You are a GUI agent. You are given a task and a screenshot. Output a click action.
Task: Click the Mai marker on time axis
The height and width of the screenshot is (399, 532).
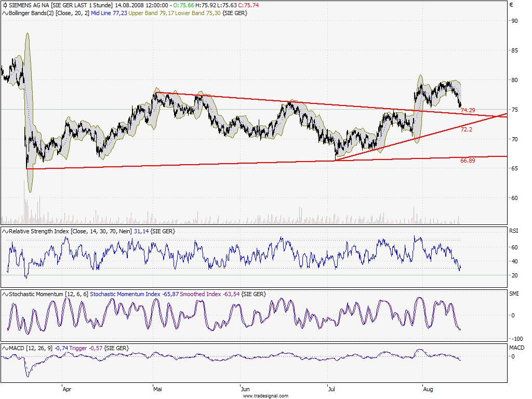point(157,389)
